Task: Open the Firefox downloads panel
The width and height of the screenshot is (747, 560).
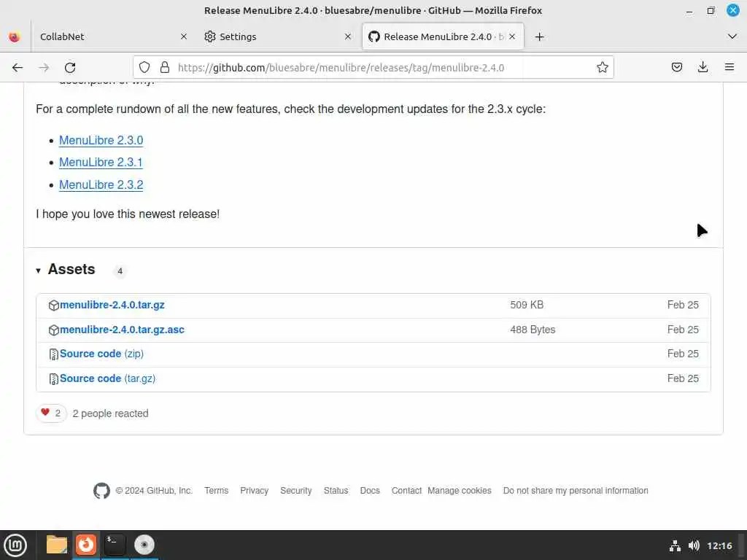Action: 703,68
